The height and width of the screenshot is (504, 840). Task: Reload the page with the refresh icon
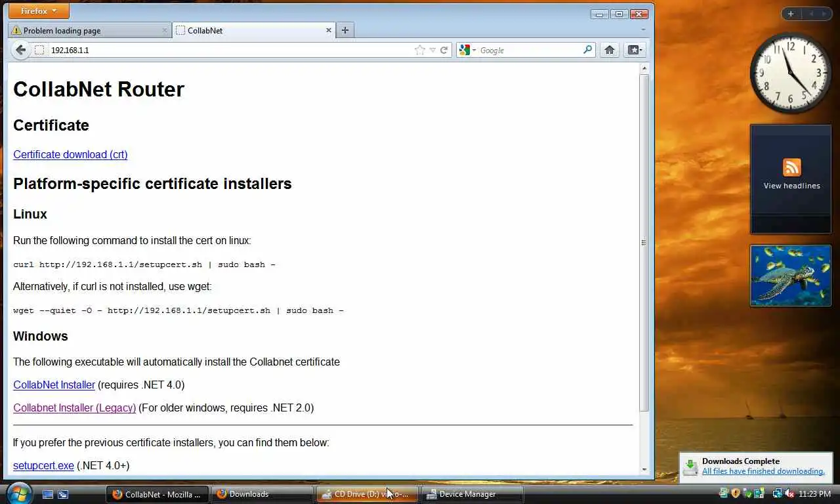click(x=444, y=50)
